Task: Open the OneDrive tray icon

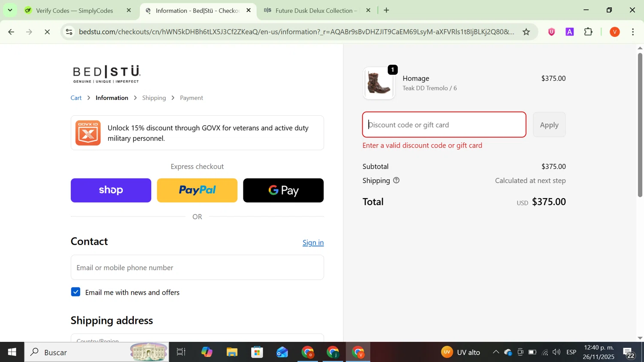Action: (508, 352)
